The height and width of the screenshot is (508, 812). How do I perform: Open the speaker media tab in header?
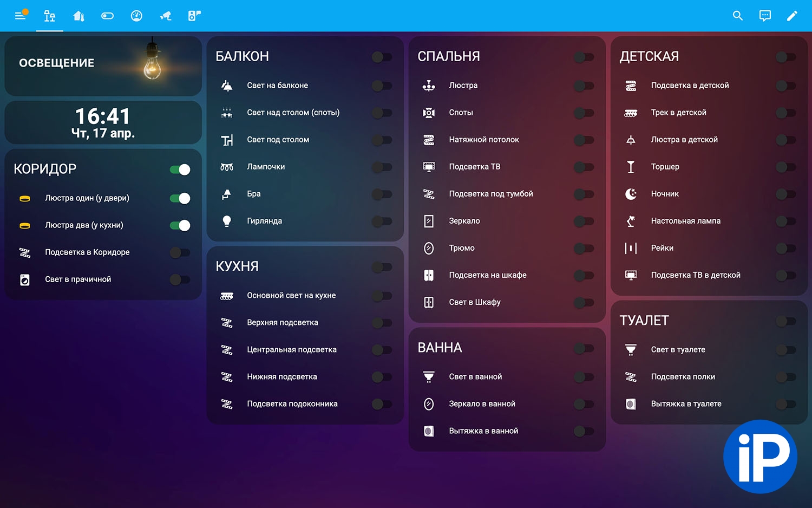coord(194,16)
